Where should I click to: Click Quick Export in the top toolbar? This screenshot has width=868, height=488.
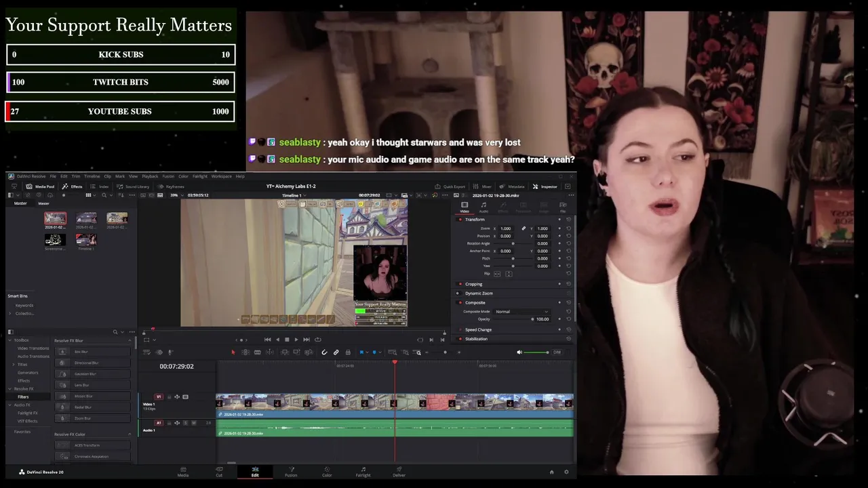tap(450, 186)
